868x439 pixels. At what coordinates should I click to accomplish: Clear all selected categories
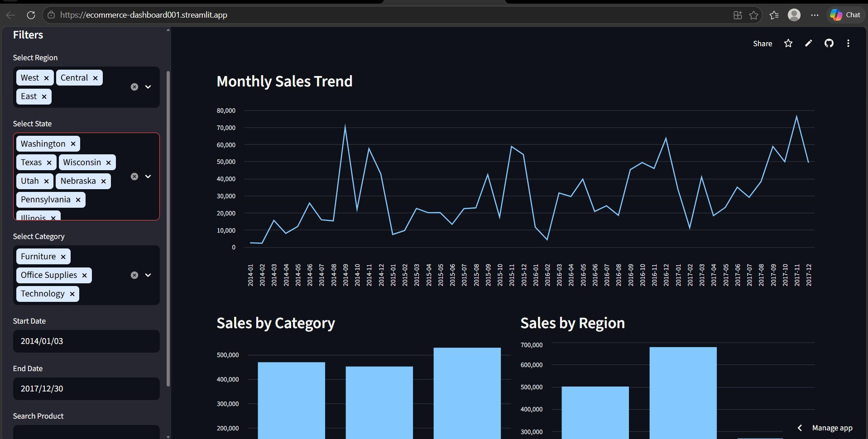click(134, 275)
